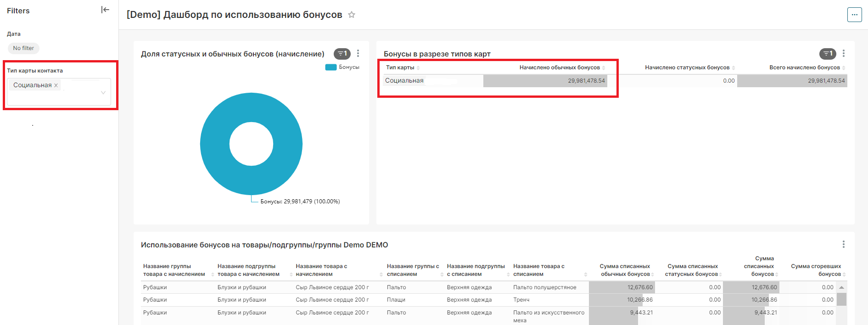
Task: Open the bonus usage table three-dot menu
Action: pos(843,244)
